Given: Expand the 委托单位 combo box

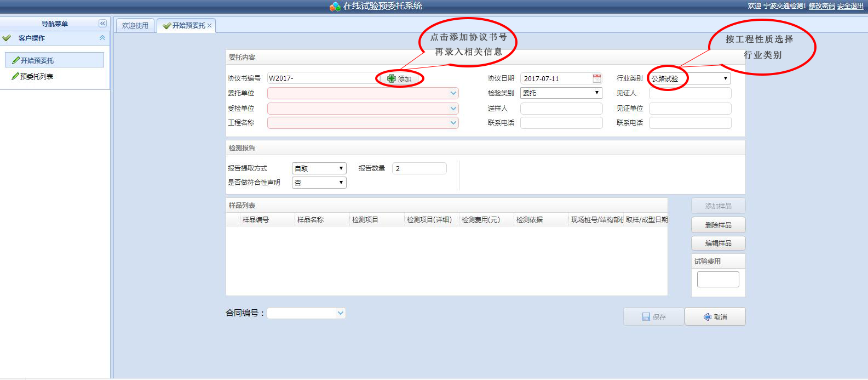Looking at the screenshot, I should pos(453,93).
